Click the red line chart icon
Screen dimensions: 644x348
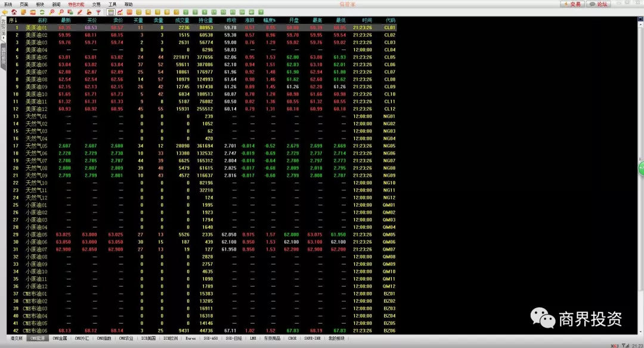[120, 12]
